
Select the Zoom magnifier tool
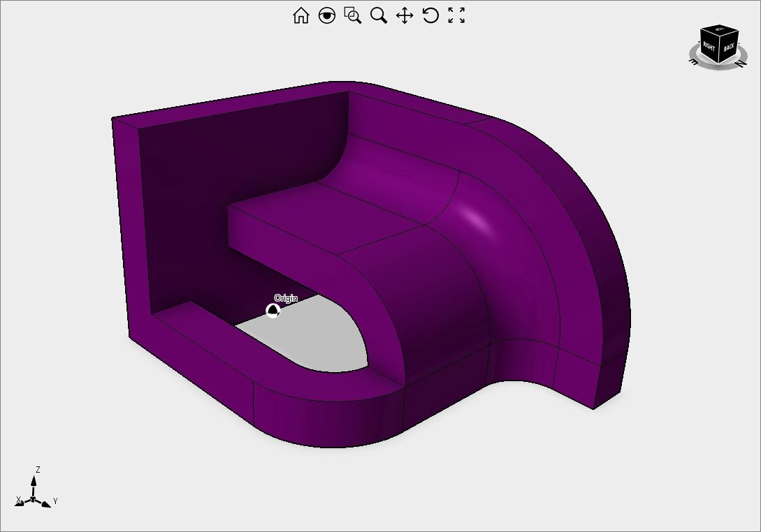(378, 15)
